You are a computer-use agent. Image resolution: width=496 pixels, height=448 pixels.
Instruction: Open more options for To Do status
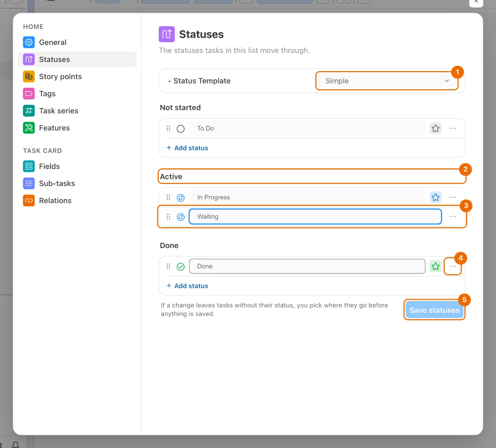pyautogui.click(x=453, y=128)
